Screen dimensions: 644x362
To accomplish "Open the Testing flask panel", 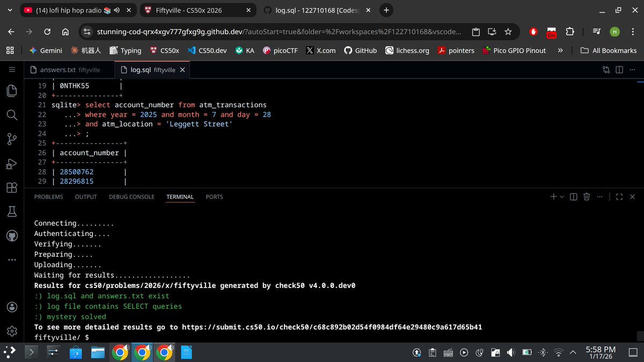I will tap(12, 211).
